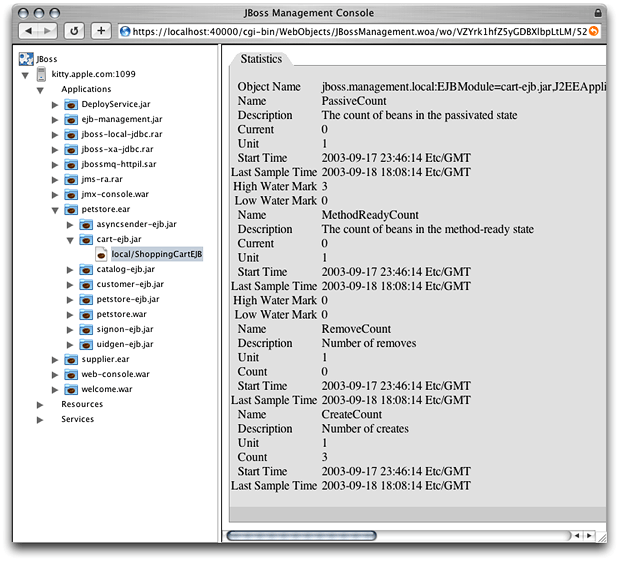Click the Applications label

(x=86, y=89)
